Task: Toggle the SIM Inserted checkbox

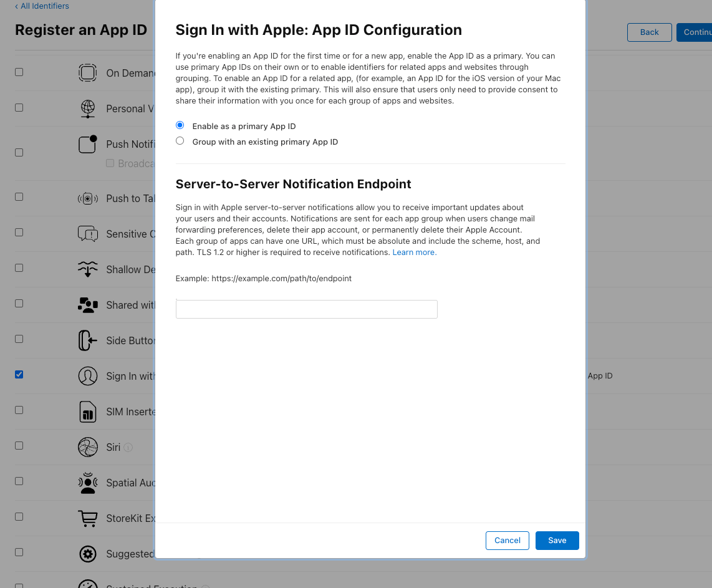Action: coord(19,410)
